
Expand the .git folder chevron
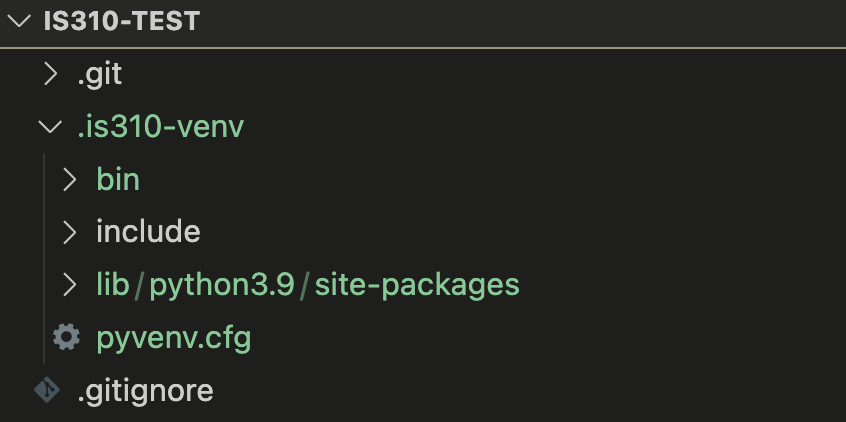tap(50, 74)
